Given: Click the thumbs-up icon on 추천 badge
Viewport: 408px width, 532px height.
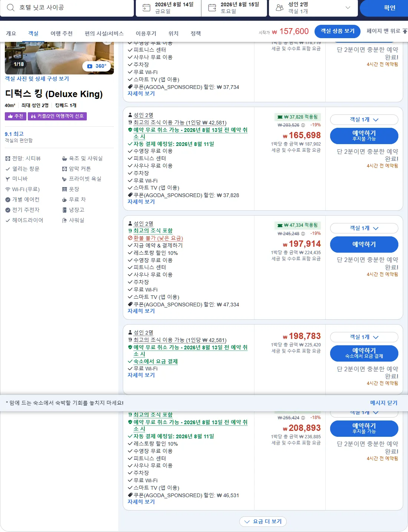Looking at the screenshot, I should [10, 116].
